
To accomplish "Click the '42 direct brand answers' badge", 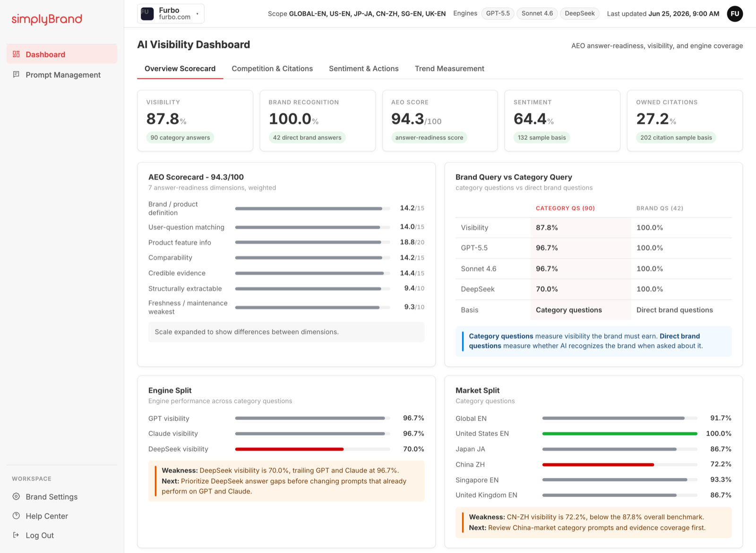I will 307,137.
